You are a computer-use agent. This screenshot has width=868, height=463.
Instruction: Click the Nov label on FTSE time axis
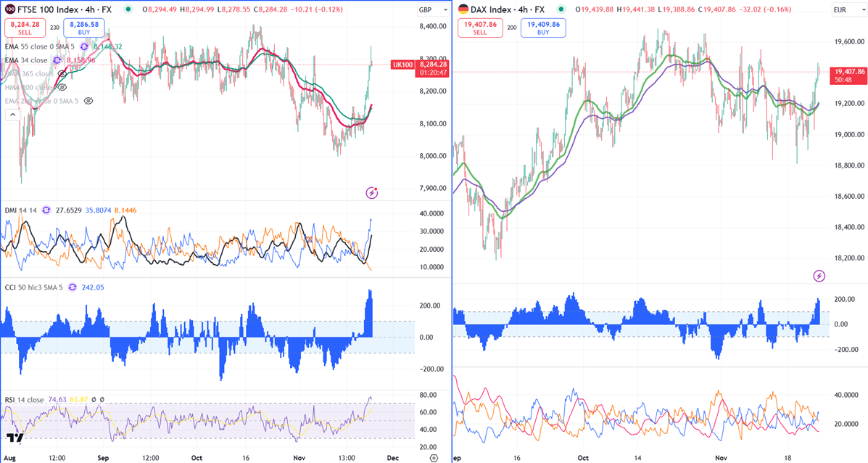point(299,458)
